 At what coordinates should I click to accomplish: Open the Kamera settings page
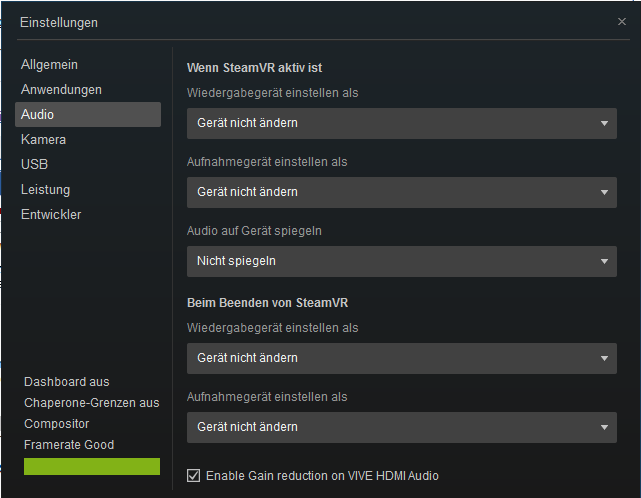(x=43, y=140)
